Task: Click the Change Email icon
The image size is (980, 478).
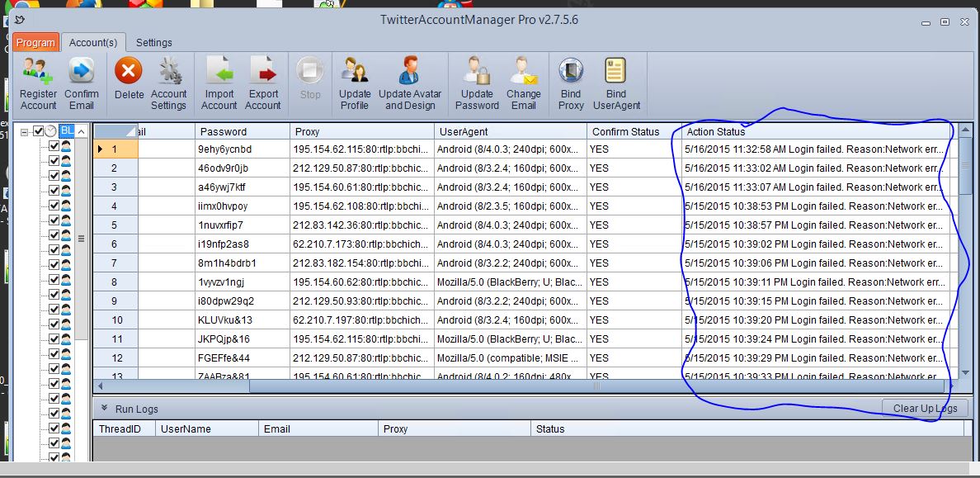Action: (x=523, y=71)
